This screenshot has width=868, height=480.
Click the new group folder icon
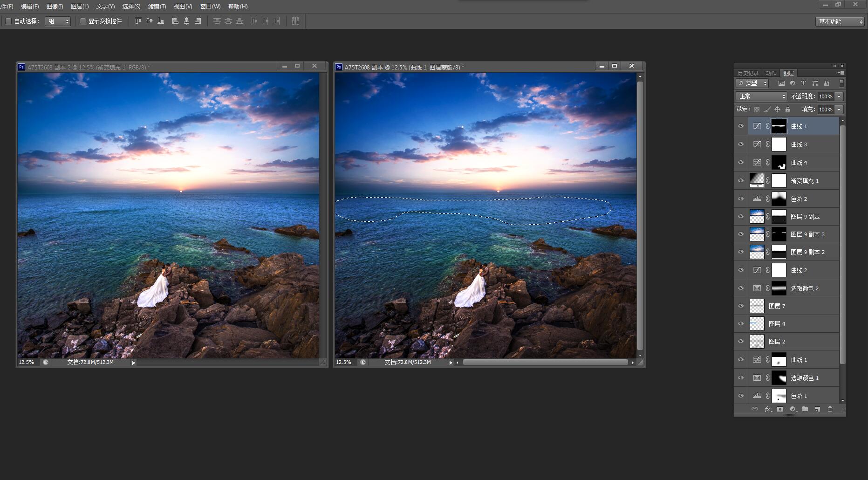coord(805,409)
